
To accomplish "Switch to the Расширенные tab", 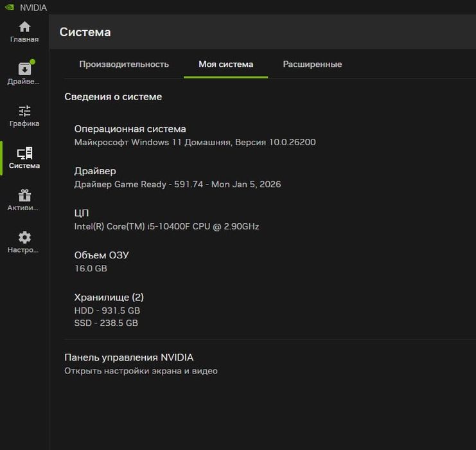I will (312, 64).
